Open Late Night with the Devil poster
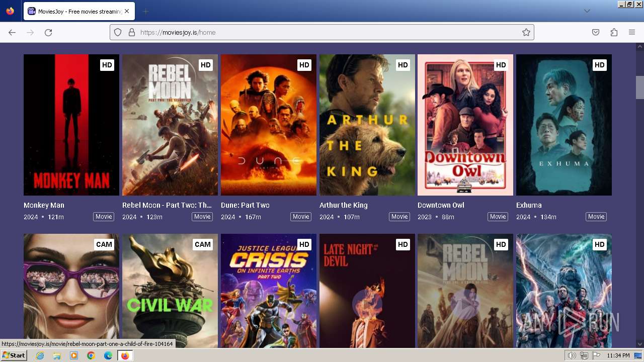 point(367,291)
